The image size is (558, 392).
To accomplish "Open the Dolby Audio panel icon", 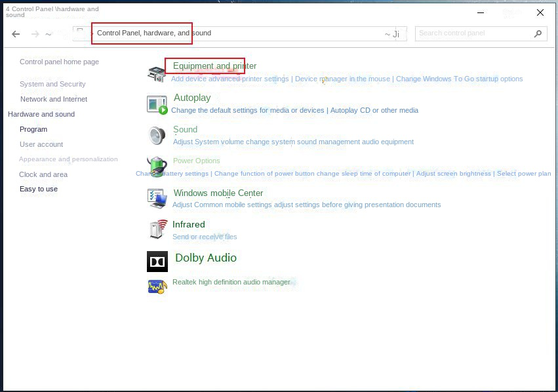I will [x=157, y=262].
